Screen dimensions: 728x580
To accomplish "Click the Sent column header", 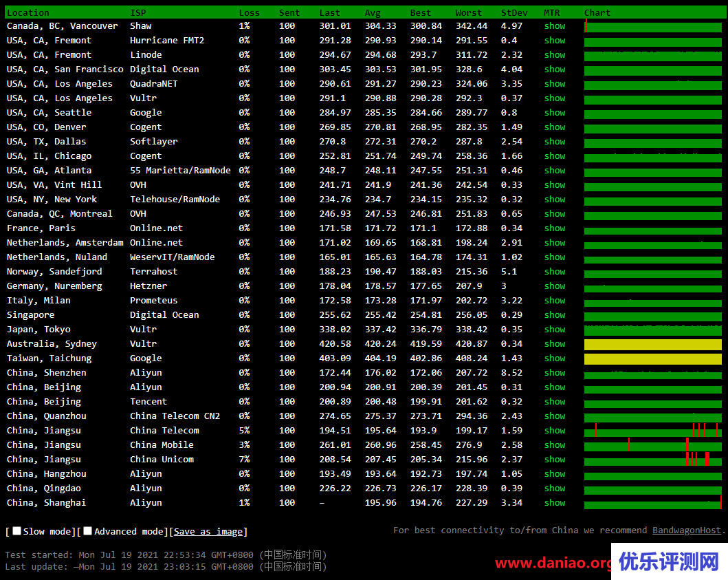I will point(289,12).
